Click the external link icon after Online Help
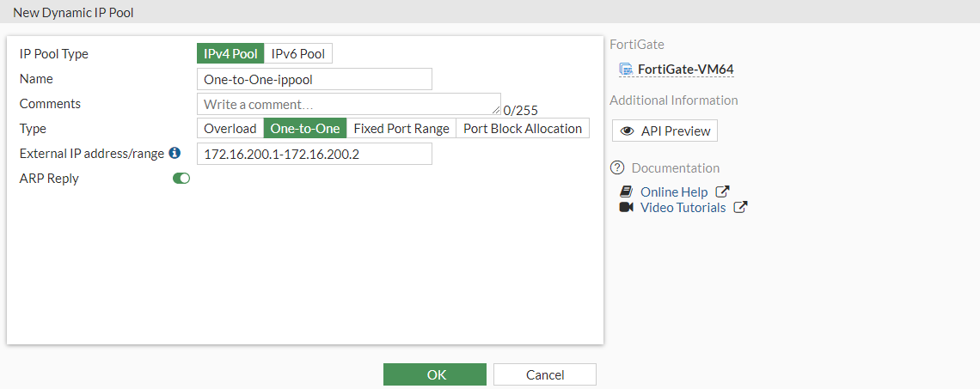This screenshot has width=980, height=389. point(723,192)
